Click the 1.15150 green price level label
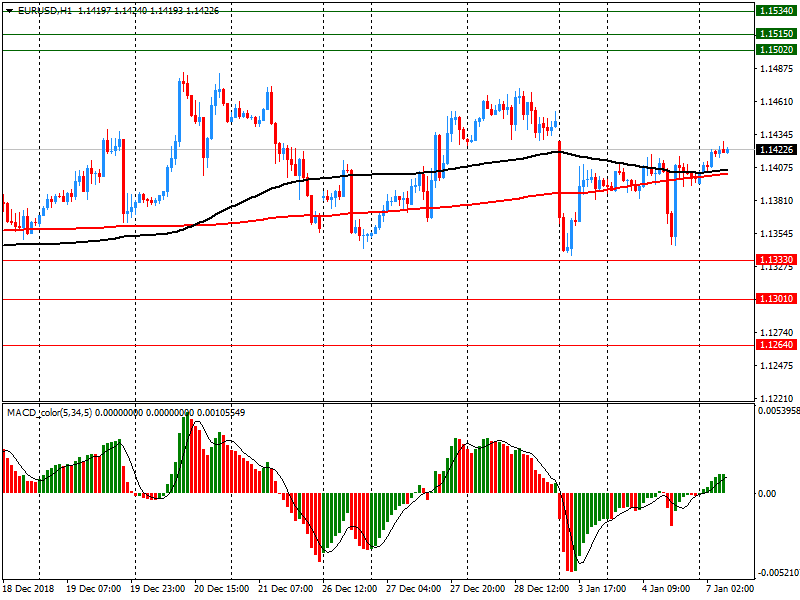Viewport: 800px width, 600px height. (776, 34)
